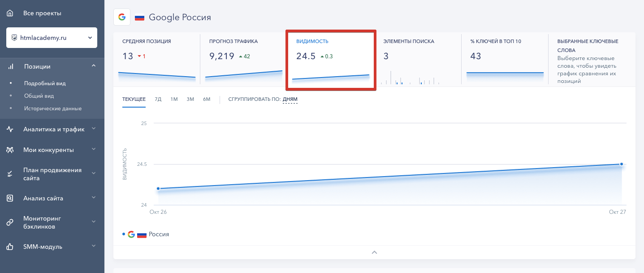Click the Russian flag next to Google Россия
The image size is (644, 273).
pos(140,17)
